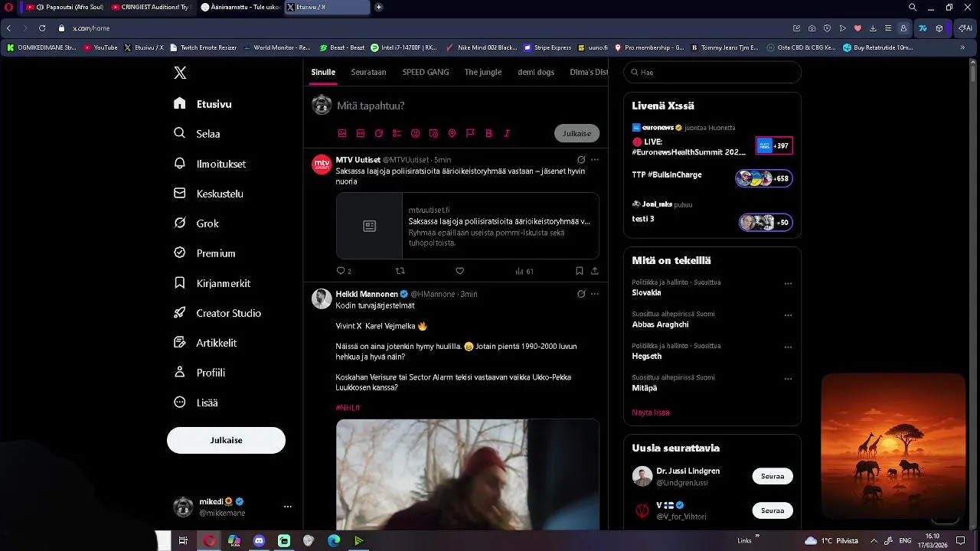Switch to the Sinulle tab
This screenshot has height=551, width=980.
[323, 72]
